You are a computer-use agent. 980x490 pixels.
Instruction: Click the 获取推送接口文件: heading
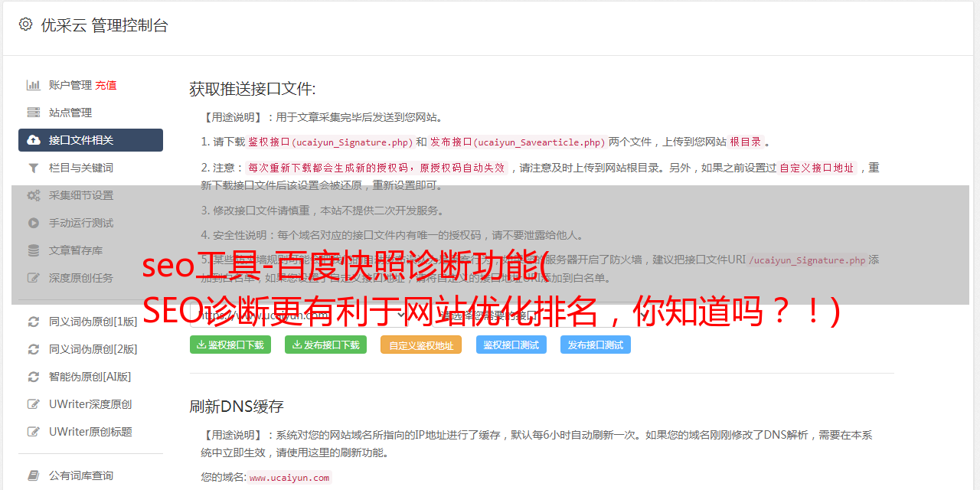pyautogui.click(x=253, y=89)
